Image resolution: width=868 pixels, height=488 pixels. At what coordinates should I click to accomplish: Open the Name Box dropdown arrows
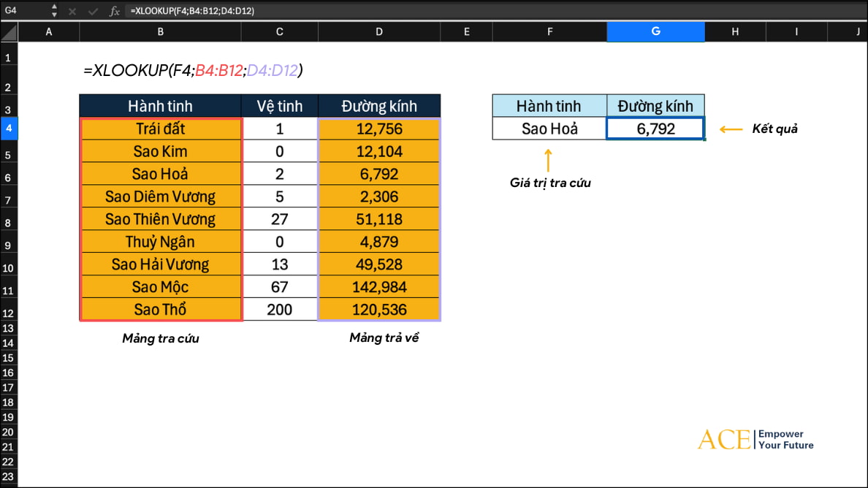(54, 11)
